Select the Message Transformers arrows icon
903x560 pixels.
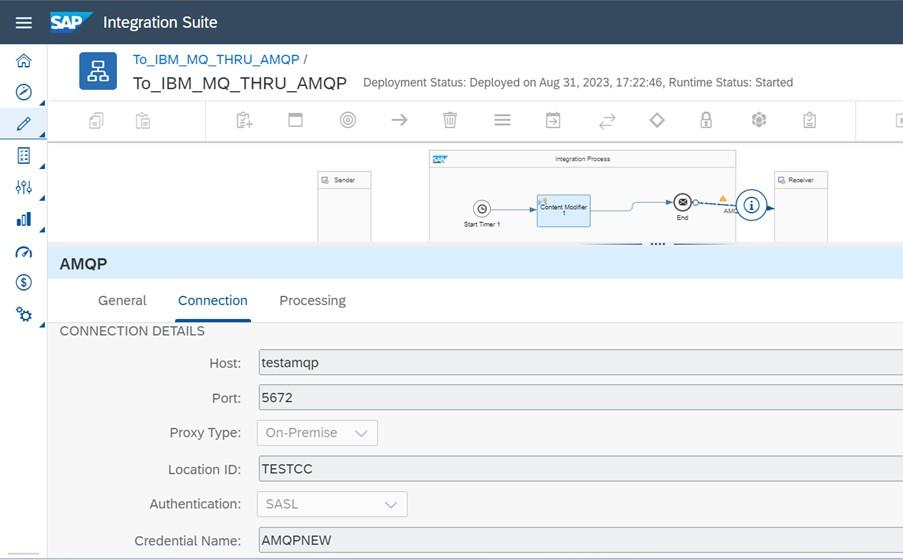click(x=607, y=120)
